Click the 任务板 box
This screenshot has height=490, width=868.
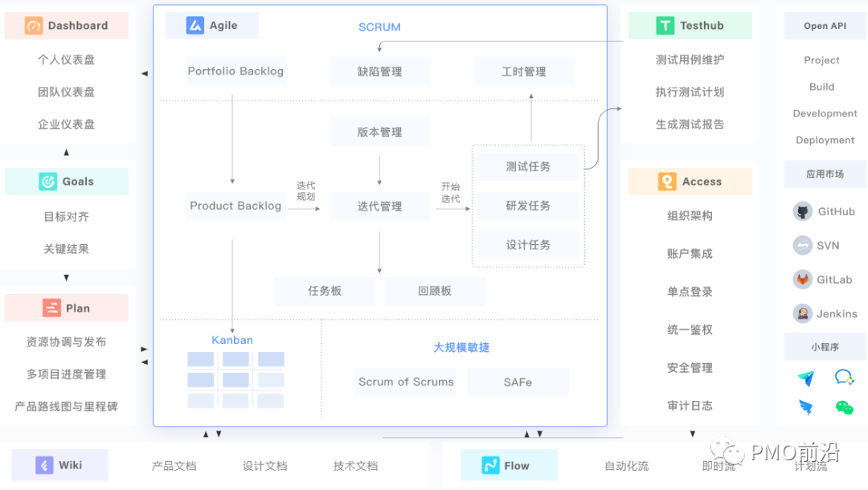click(325, 291)
